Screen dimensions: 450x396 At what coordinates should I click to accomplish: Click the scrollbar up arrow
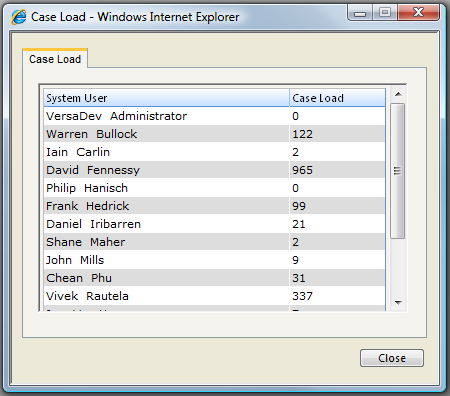[397, 95]
